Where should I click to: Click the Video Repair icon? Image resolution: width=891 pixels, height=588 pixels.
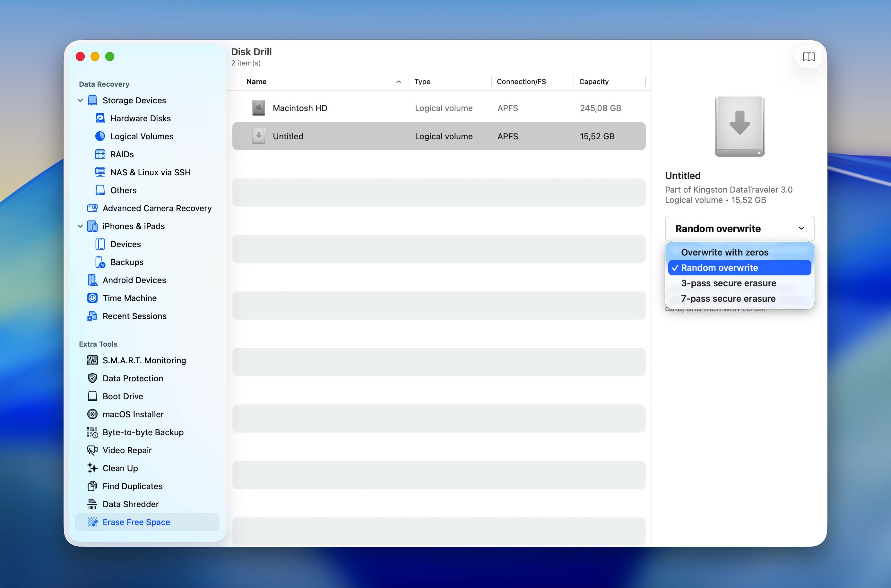[x=92, y=450]
